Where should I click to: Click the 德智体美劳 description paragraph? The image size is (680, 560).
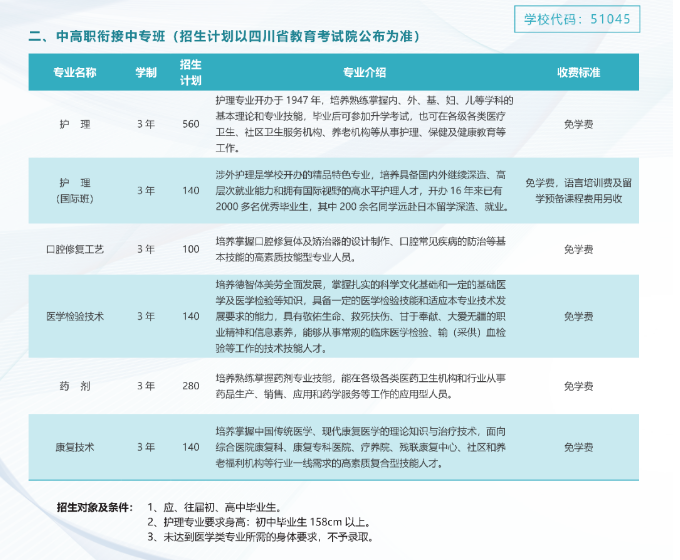[361, 317]
